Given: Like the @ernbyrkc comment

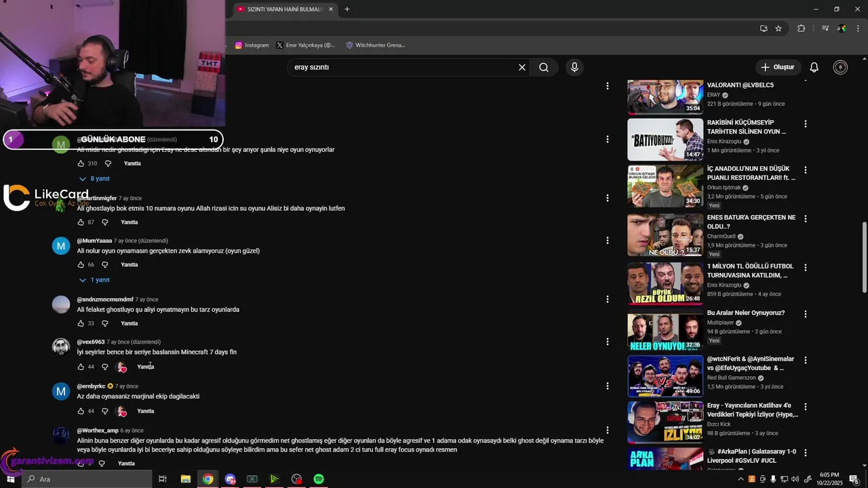Looking at the screenshot, I should [81, 411].
